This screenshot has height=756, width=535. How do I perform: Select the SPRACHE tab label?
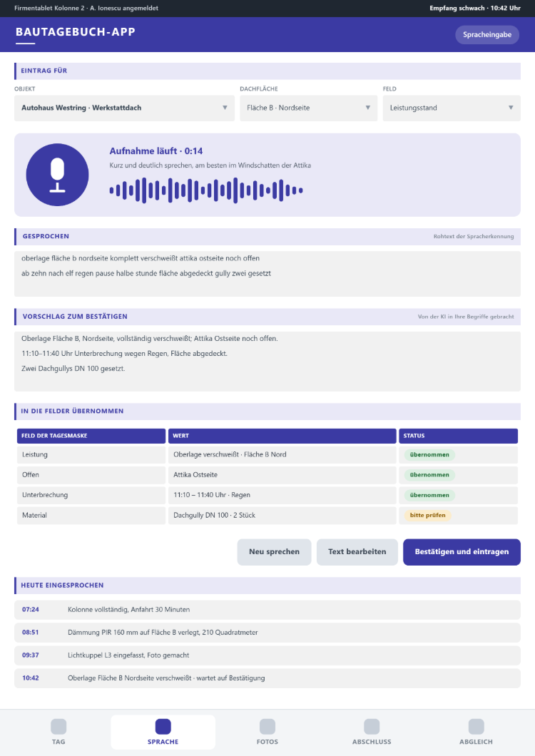tap(163, 742)
